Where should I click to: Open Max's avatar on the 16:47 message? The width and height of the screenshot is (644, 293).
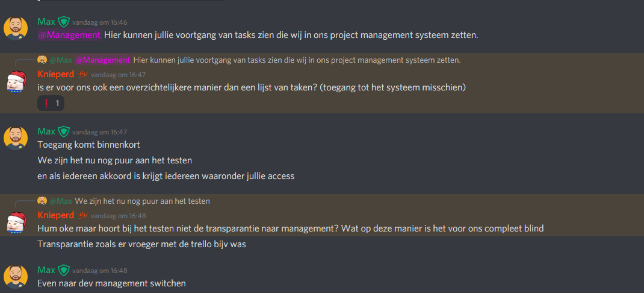[16, 137]
